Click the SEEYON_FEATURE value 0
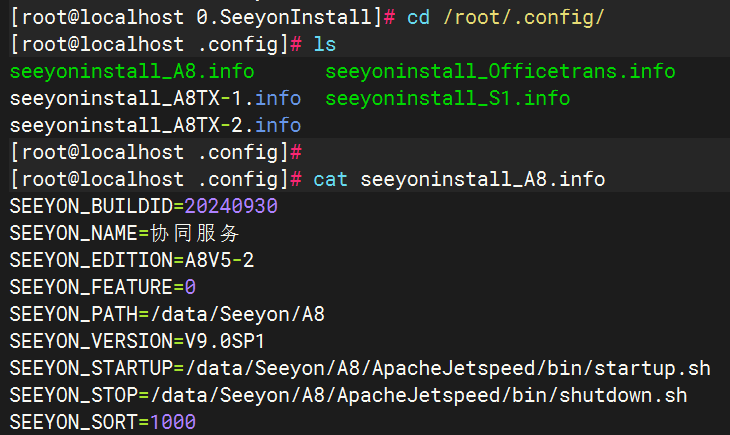This screenshot has width=730, height=435. click(190, 287)
